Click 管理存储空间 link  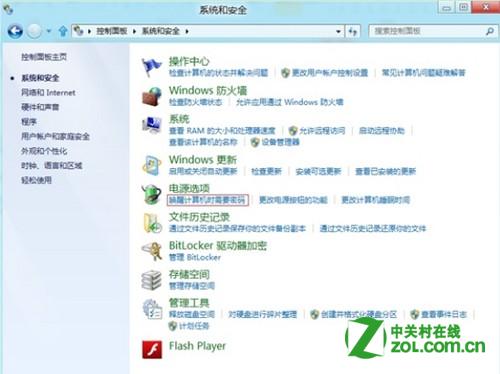[x=192, y=286]
